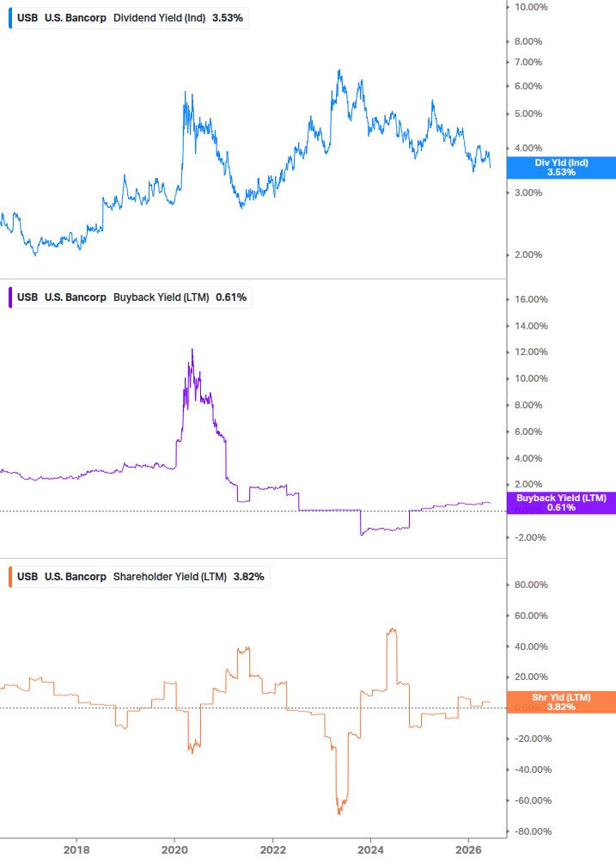Click the blue color bar beside Dividend Yield legend
Image resolution: width=616 pixels, height=864 pixels.
(x=10, y=18)
